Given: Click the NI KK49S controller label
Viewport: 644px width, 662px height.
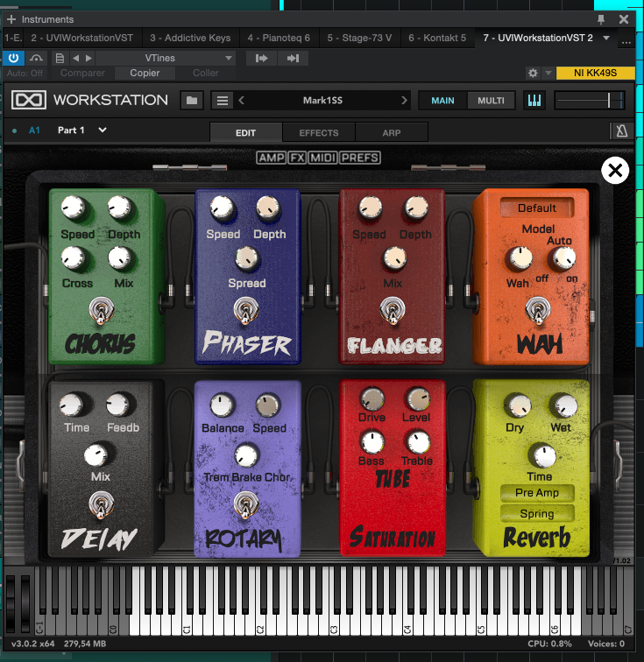Looking at the screenshot, I should click(x=595, y=73).
